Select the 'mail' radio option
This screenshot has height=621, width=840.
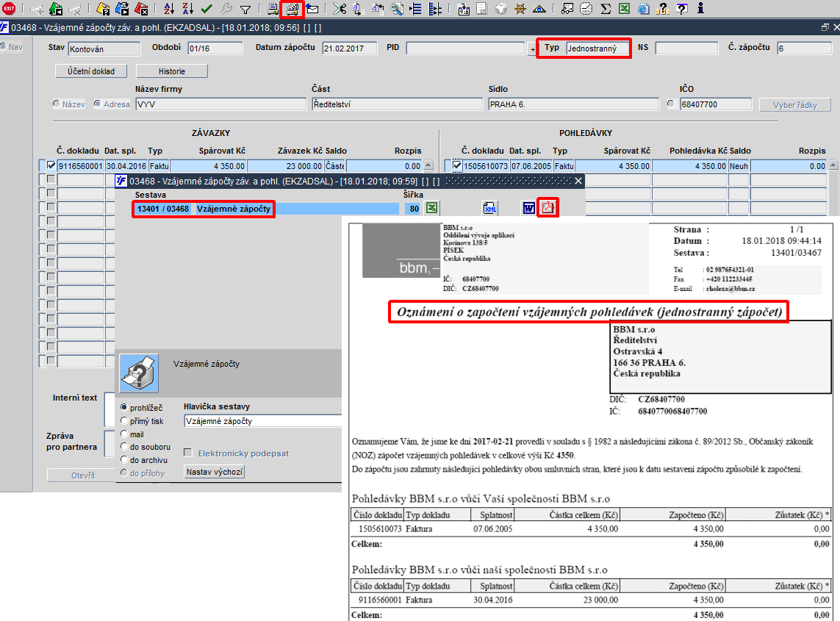pyautogui.click(x=124, y=434)
